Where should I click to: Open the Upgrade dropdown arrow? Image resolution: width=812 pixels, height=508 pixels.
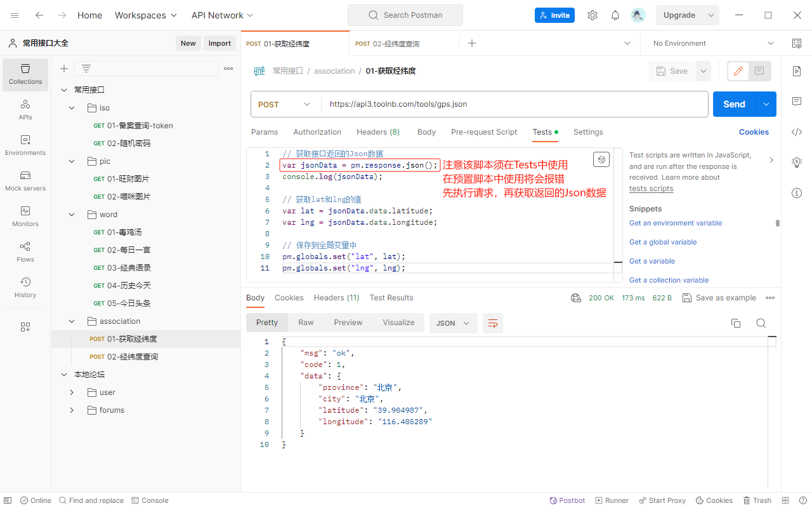(x=712, y=15)
